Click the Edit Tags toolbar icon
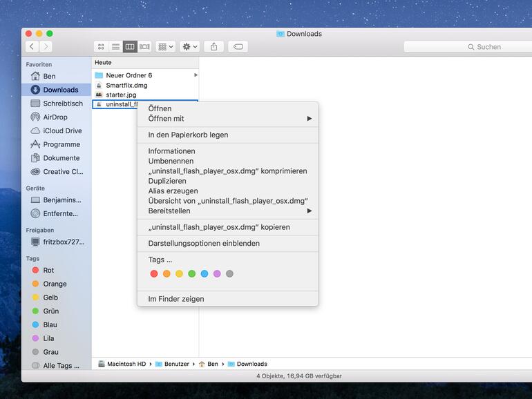Viewport: 532px width, 399px height. pos(238,47)
